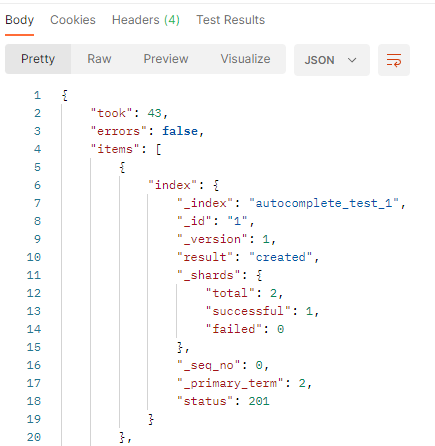Screen dimensions: 435x446
Task: Select the Raw view
Action: (x=99, y=59)
